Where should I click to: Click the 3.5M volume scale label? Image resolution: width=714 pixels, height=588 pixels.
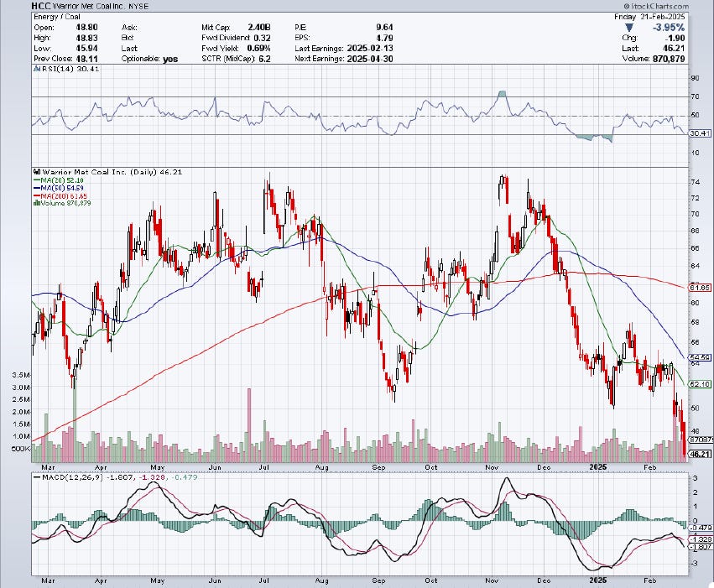pyautogui.click(x=22, y=375)
